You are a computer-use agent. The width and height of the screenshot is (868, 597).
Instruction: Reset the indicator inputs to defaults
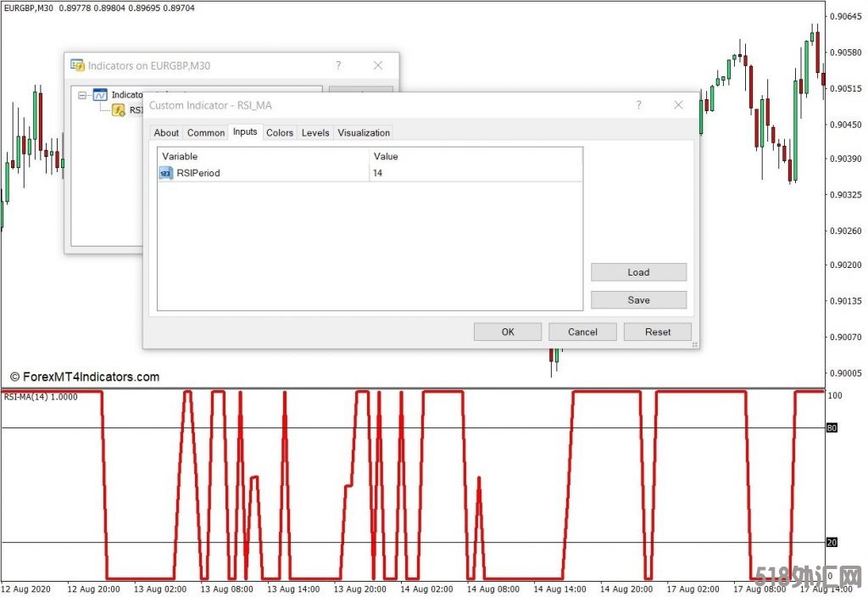tap(657, 332)
